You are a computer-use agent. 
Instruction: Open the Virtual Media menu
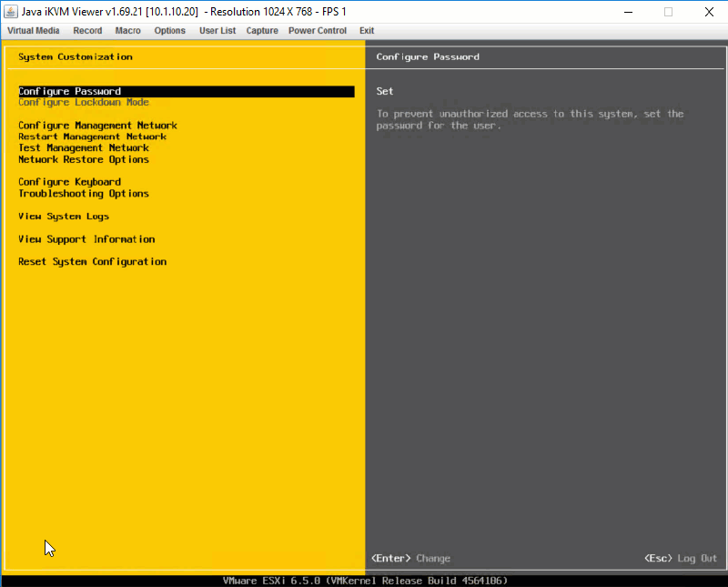point(32,30)
